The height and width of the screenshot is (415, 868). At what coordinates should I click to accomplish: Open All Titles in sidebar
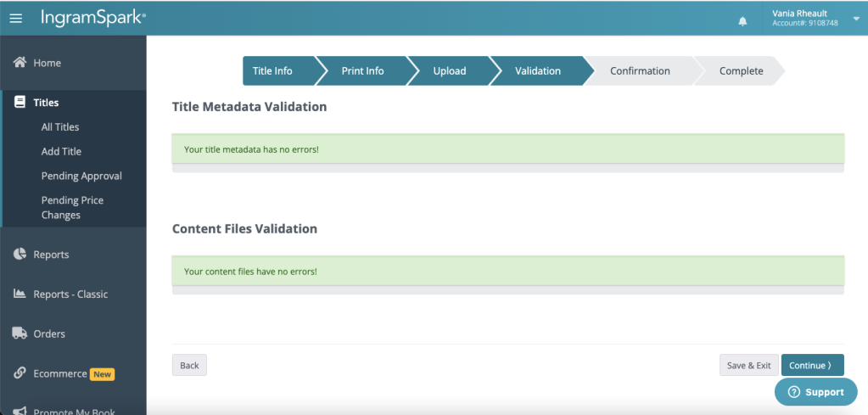click(60, 127)
